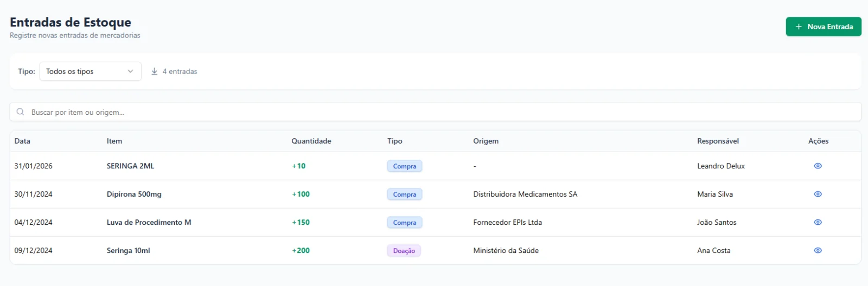
Task: Click the Origem column header
Action: [x=486, y=141]
